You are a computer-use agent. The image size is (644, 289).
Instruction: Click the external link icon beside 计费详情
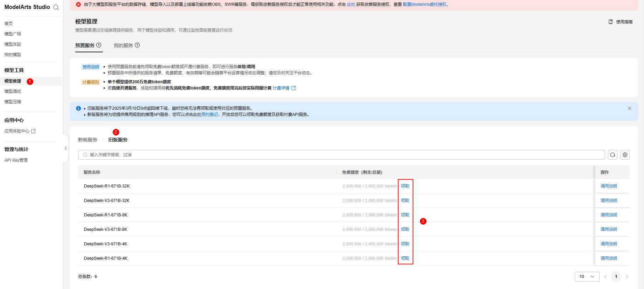293,88
